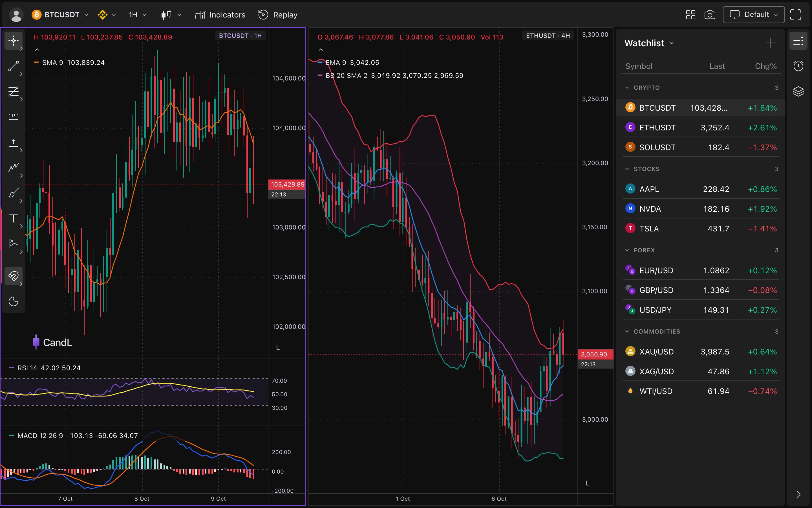812x508 pixels.
Task: Sort watchlist by Symbol column header
Action: (639, 66)
